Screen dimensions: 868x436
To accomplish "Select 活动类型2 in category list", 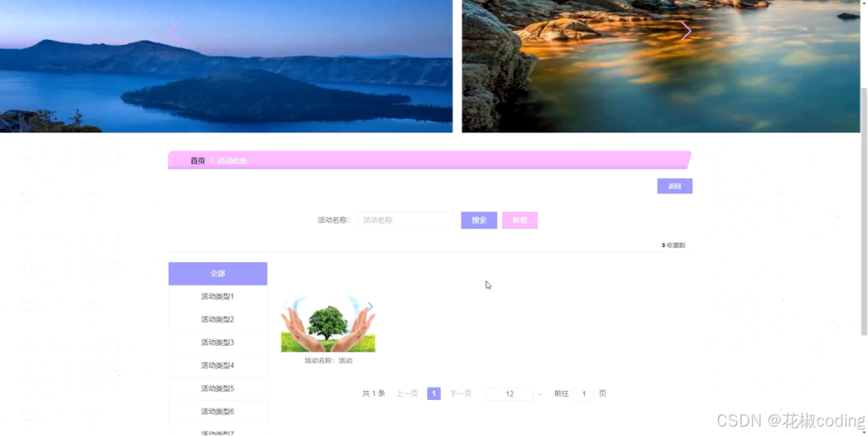I will [217, 320].
